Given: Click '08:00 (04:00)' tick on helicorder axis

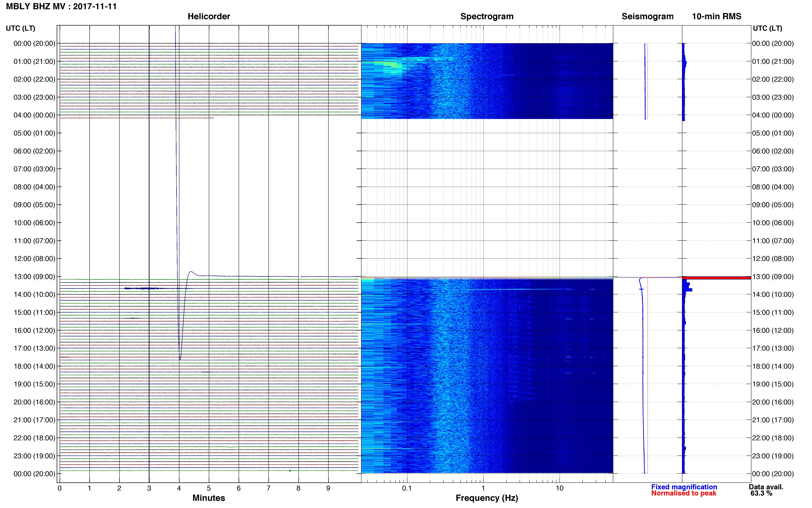Looking at the screenshot, I should pyautogui.click(x=34, y=187).
